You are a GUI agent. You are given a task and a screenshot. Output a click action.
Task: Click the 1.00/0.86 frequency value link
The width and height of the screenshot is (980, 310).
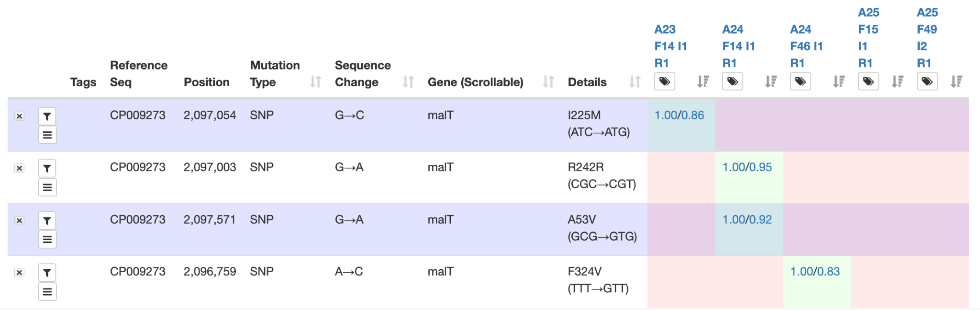coord(679,115)
